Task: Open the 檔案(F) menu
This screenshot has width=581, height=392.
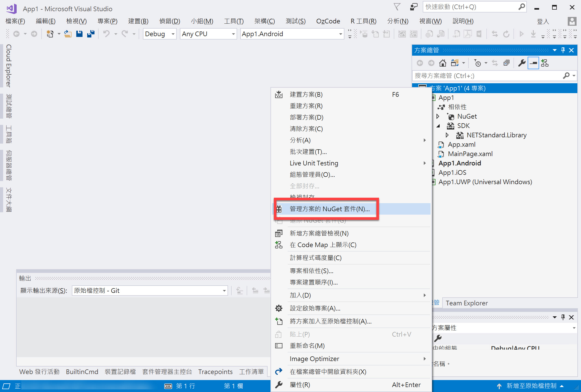Action: [x=15, y=21]
